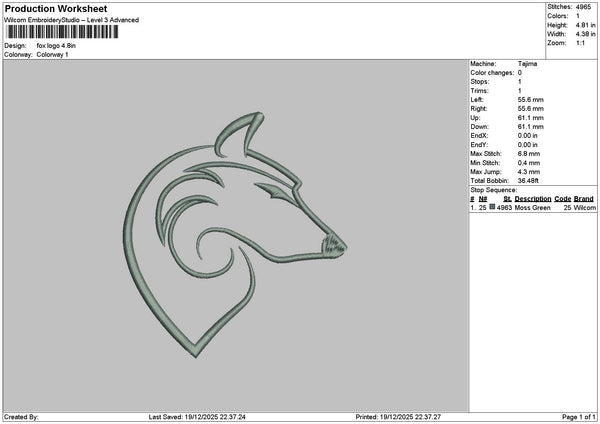Click the Trims row value
Image resolution: width=600 pixels, height=424 pixels.
tap(520, 91)
